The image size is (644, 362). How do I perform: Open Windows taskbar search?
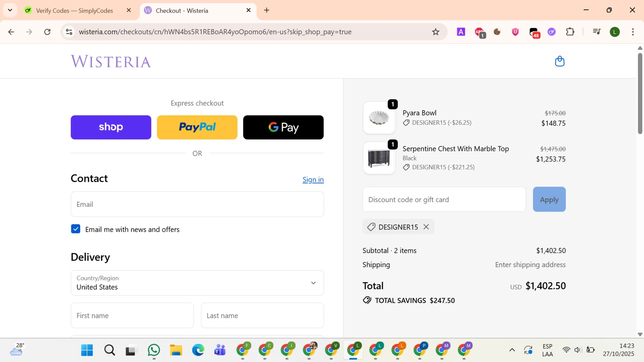[109, 350]
